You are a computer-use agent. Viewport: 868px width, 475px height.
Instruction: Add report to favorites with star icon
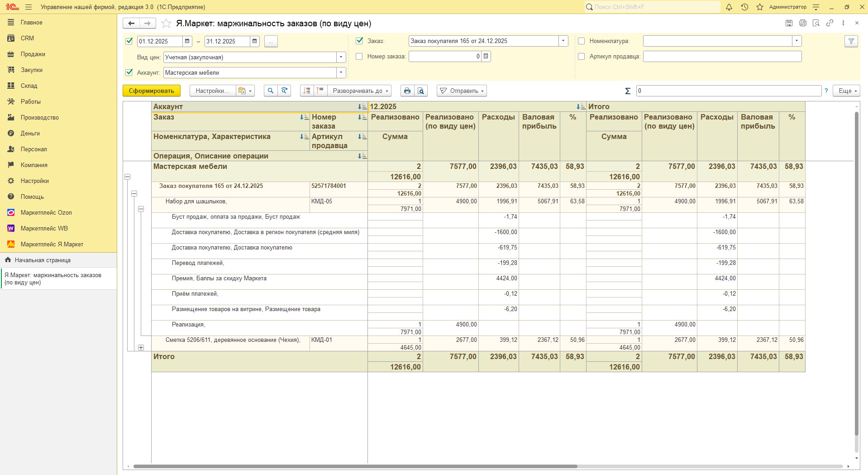click(x=167, y=24)
